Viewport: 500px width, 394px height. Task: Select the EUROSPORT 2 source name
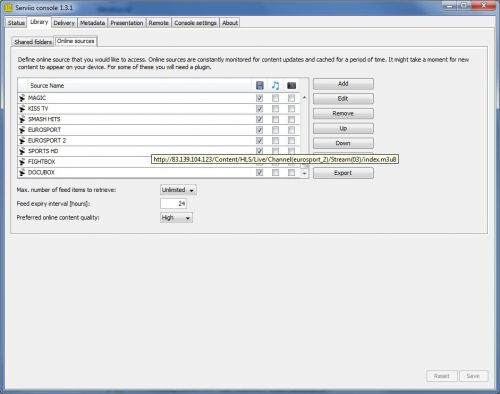[x=47, y=141]
